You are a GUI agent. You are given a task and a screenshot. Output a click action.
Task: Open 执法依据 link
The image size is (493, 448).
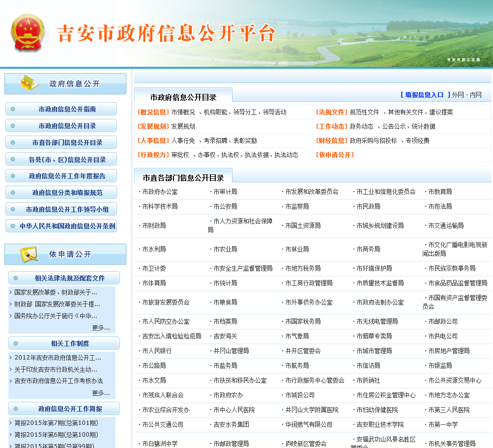(257, 155)
